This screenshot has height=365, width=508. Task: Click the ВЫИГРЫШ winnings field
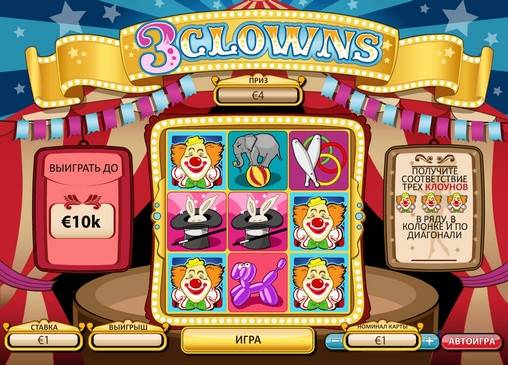(x=128, y=340)
